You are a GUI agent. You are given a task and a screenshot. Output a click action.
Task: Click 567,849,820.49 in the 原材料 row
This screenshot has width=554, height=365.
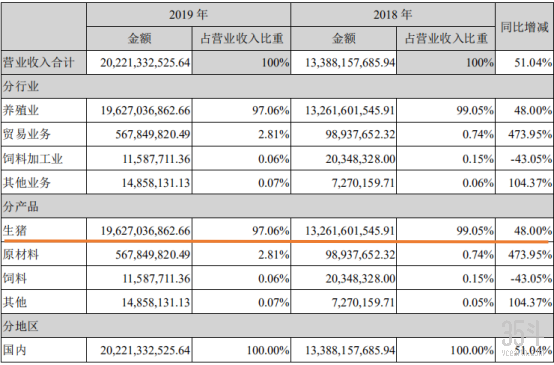click(153, 254)
